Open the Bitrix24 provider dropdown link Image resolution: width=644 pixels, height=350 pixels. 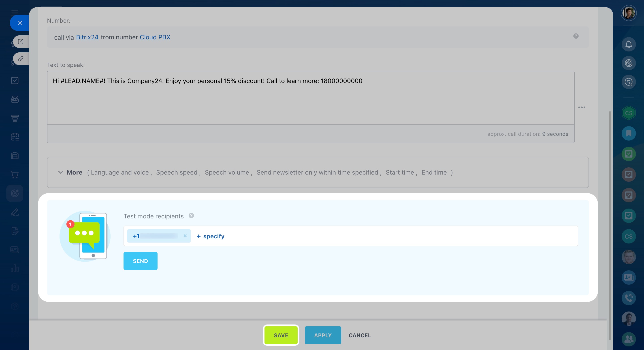(x=87, y=37)
